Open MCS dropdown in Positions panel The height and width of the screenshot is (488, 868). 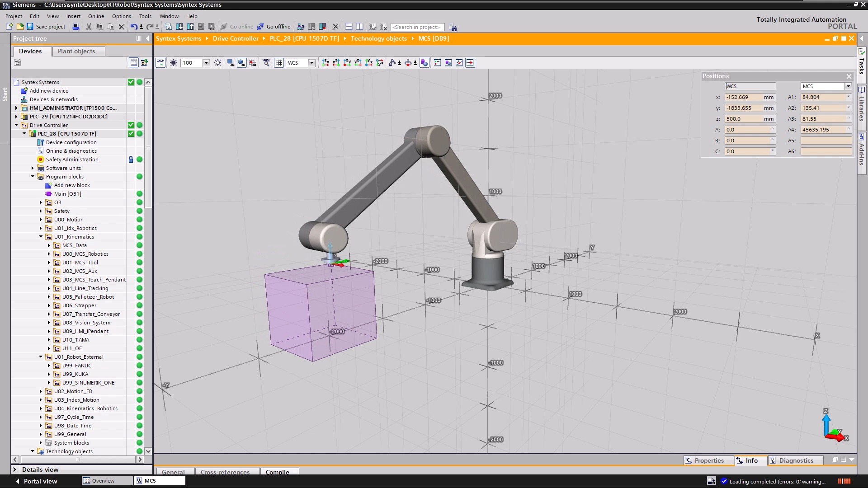click(848, 86)
